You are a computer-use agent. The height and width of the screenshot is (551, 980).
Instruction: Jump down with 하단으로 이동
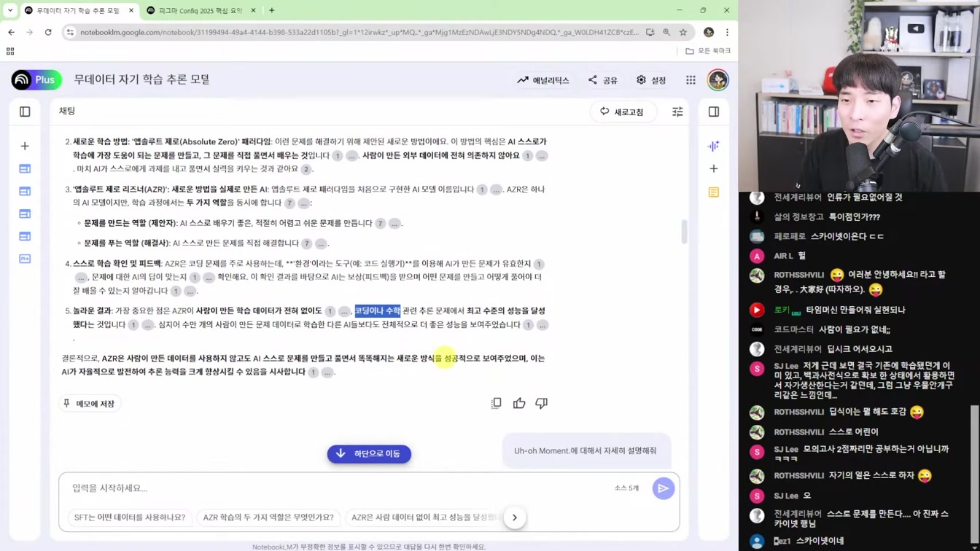point(369,453)
